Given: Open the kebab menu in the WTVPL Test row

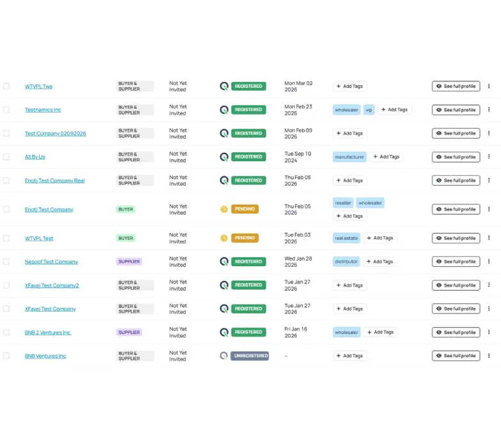Looking at the screenshot, I should [489, 237].
